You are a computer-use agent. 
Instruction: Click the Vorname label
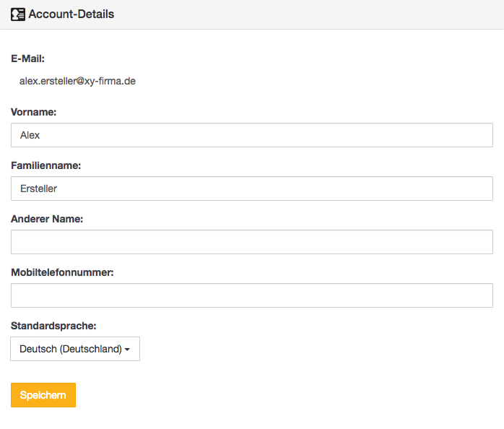click(33, 112)
